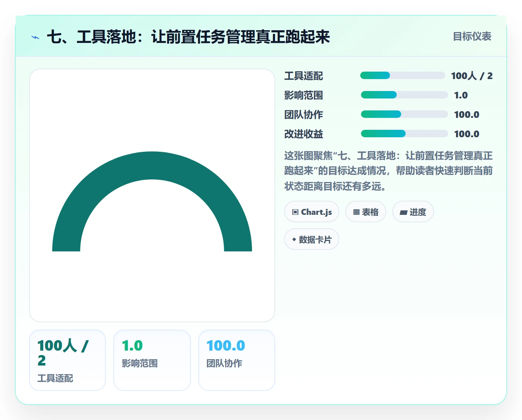Viewport: 522px width, 420px height.
Task: Click the 改进收益 progress bar
Action: click(404, 134)
